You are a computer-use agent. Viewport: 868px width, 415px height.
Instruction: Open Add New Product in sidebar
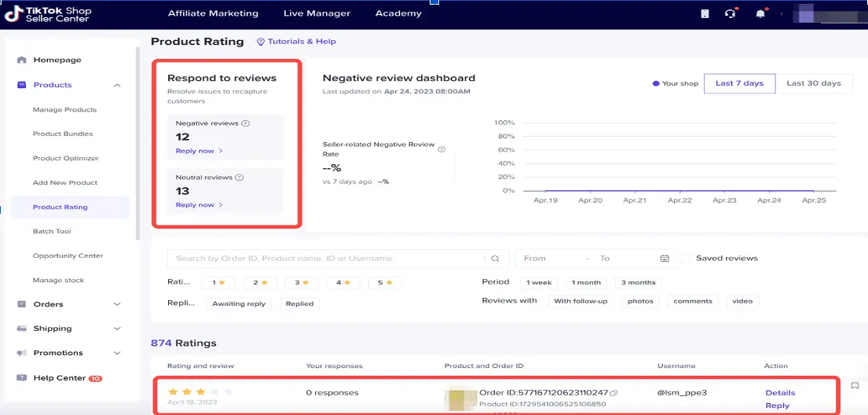coord(64,183)
